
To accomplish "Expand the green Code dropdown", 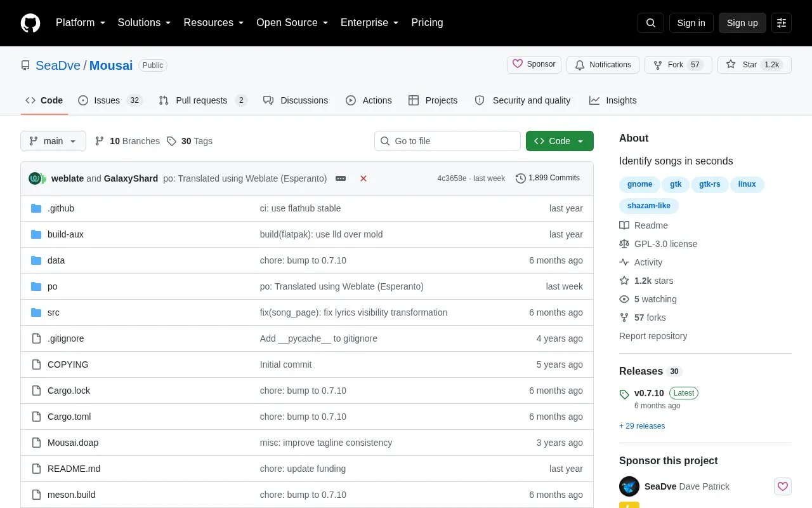I will pyautogui.click(x=560, y=141).
